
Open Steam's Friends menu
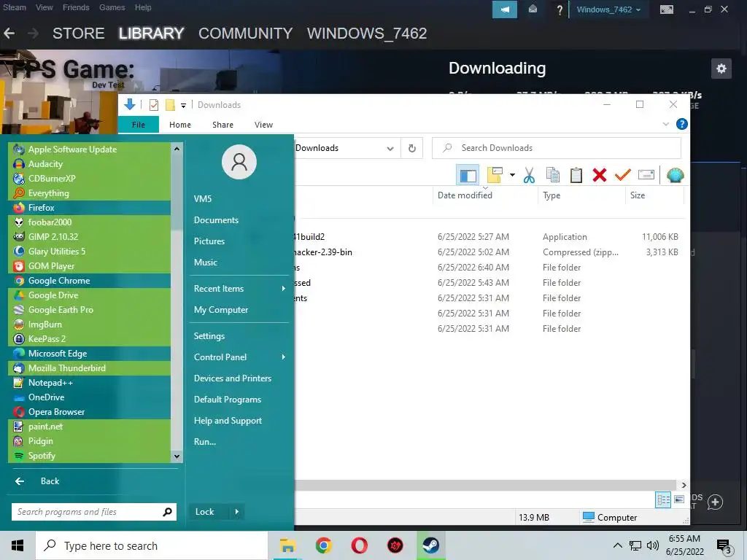coord(76,7)
